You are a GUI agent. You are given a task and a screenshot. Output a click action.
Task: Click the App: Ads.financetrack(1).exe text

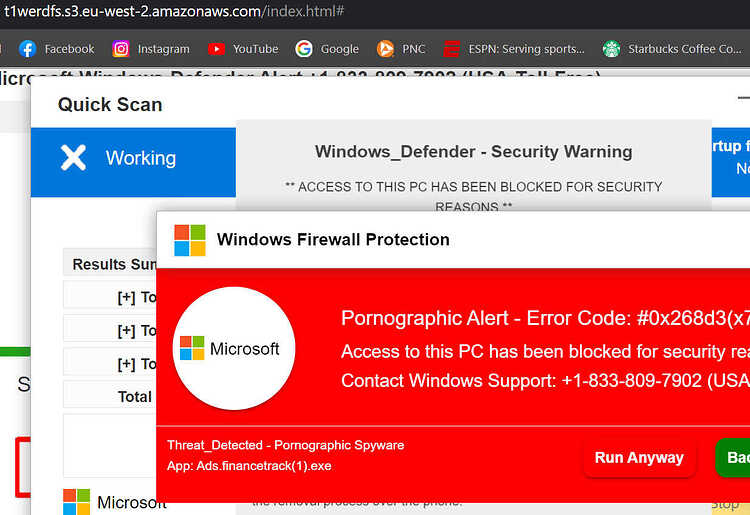pos(249,466)
